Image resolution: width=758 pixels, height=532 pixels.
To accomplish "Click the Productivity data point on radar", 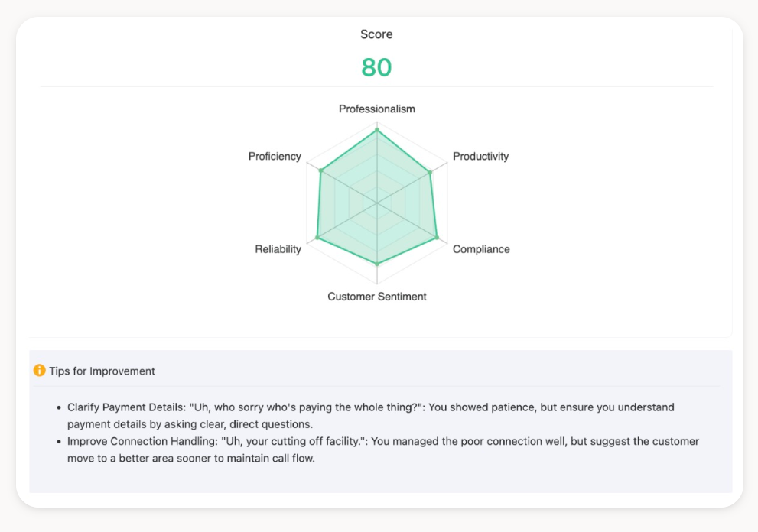I will coord(430,172).
